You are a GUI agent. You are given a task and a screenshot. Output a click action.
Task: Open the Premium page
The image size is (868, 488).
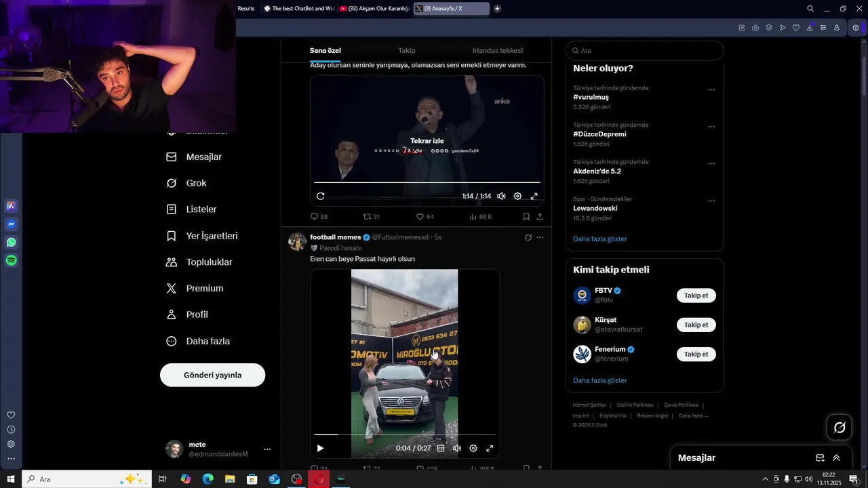point(195,288)
